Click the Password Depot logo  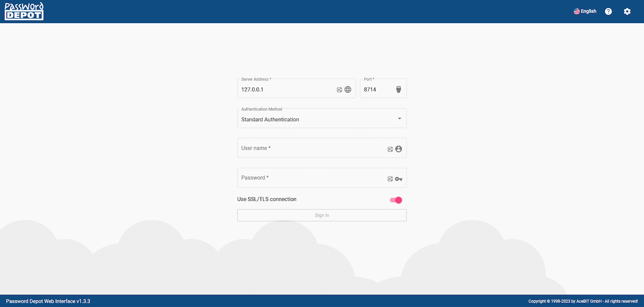pyautogui.click(x=24, y=11)
